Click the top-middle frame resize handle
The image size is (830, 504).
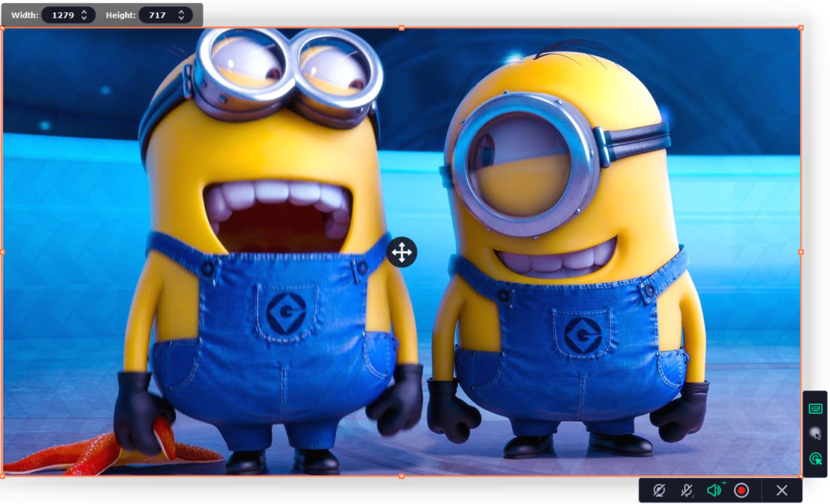pyautogui.click(x=402, y=28)
